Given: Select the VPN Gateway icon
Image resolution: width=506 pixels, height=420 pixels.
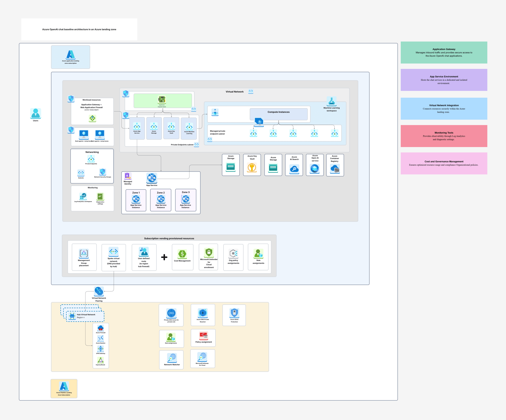Looking at the screenshot, I should [x=100, y=349].
